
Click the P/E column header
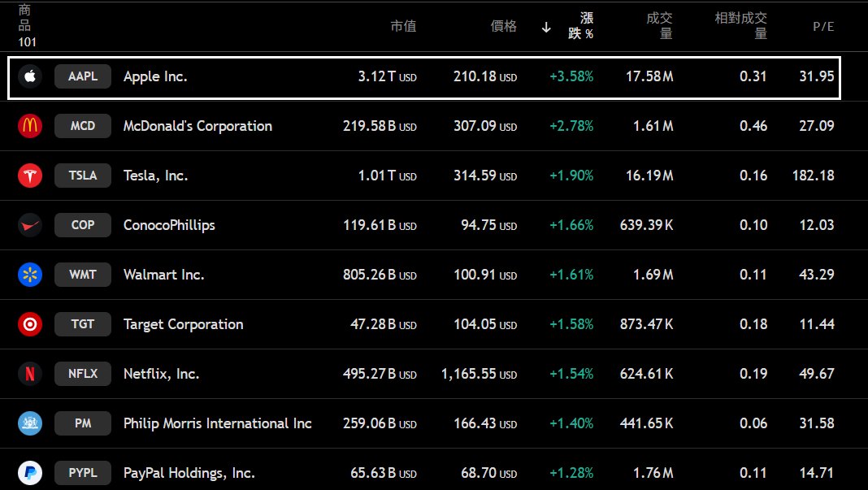click(x=823, y=26)
